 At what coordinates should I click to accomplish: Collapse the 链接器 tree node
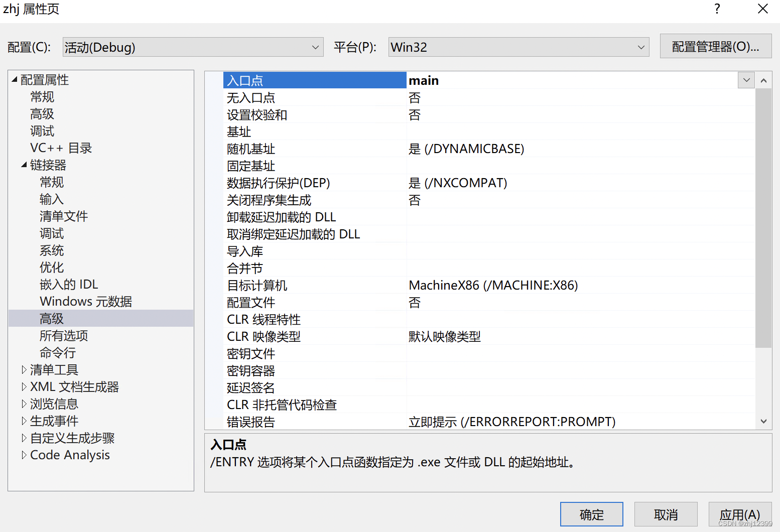(x=24, y=165)
